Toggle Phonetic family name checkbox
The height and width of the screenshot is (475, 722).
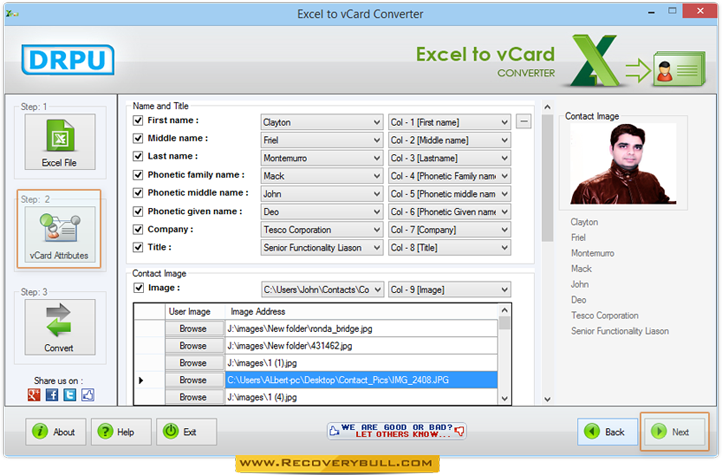click(x=138, y=175)
